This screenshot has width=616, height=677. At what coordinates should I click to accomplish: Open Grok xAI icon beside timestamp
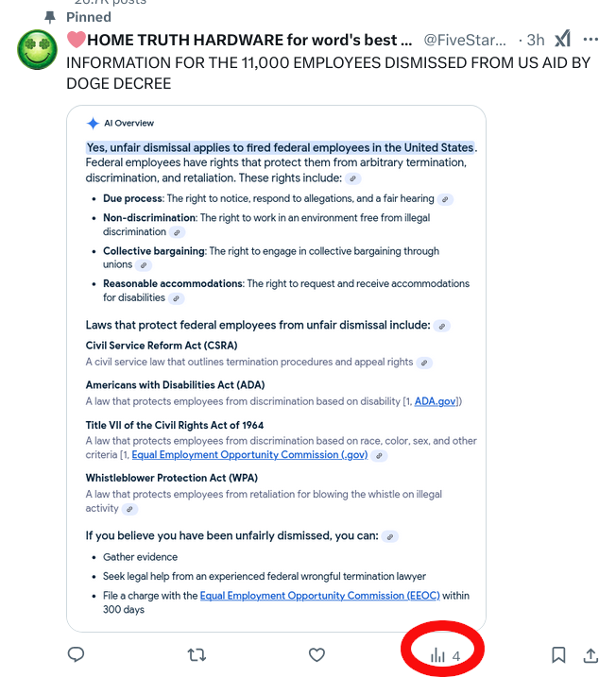[563, 39]
